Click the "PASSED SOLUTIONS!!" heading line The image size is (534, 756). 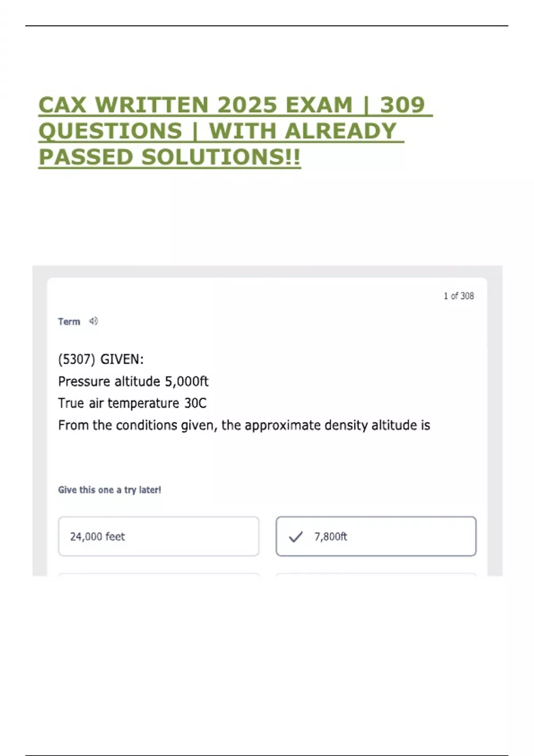point(170,157)
